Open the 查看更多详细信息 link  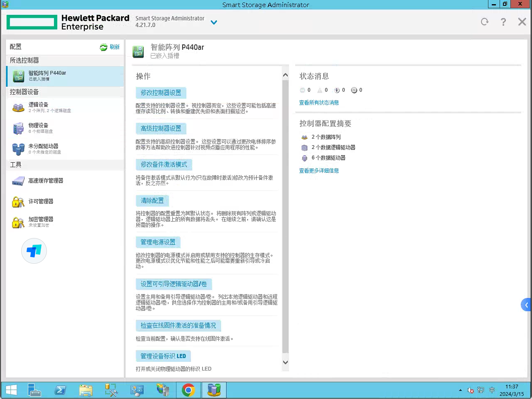[319, 171]
